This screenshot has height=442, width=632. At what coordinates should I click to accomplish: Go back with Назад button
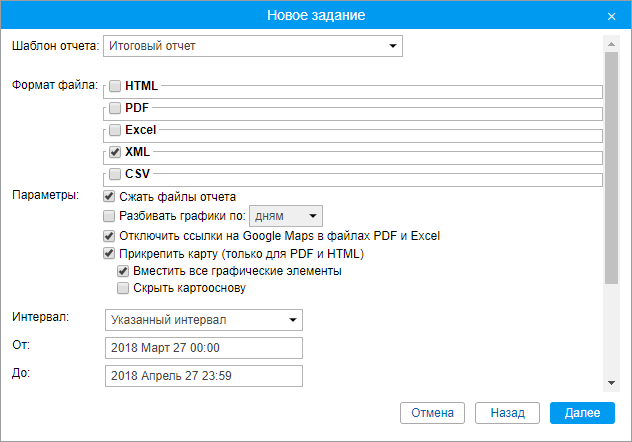click(507, 413)
